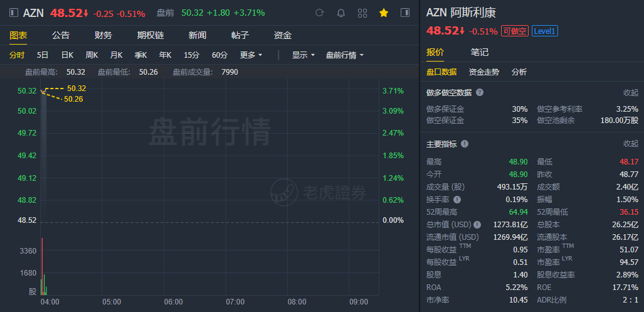Click the 06:00 time axis label

[x=173, y=302]
